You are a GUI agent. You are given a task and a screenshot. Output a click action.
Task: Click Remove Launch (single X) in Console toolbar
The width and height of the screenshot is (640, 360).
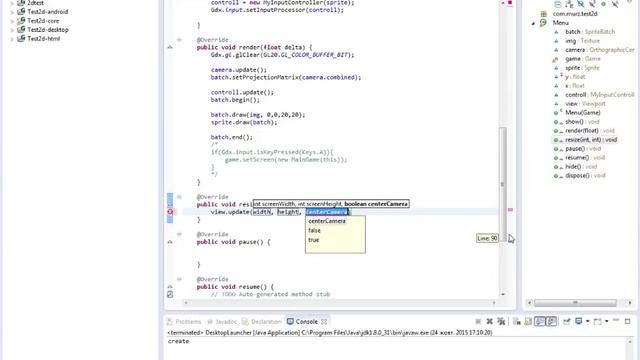[489, 322]
